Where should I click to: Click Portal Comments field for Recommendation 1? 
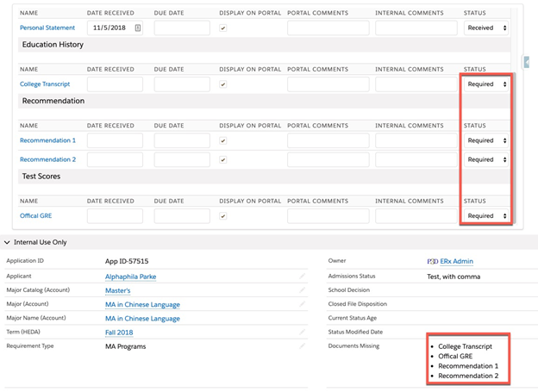(x=328, y=140)
